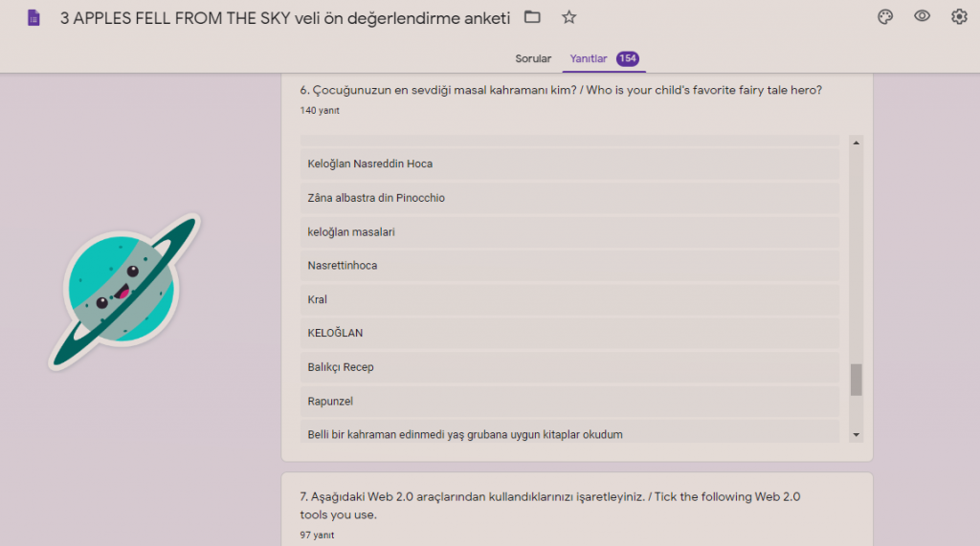Select the "Kral" response entry

point(318,299)
